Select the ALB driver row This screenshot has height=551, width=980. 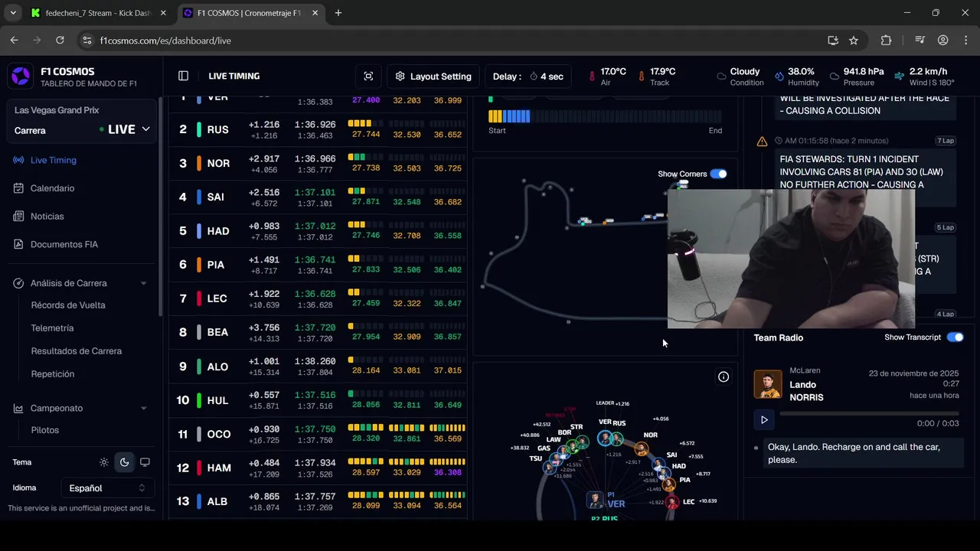[x=318, y=501]
